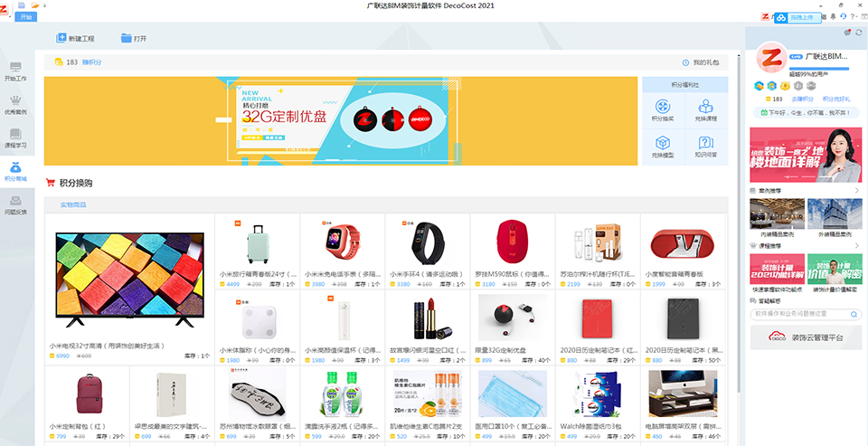Open 课程学习 in the left sidebar
The width and height of the screenshot is (868, 446).
point(15,139)
